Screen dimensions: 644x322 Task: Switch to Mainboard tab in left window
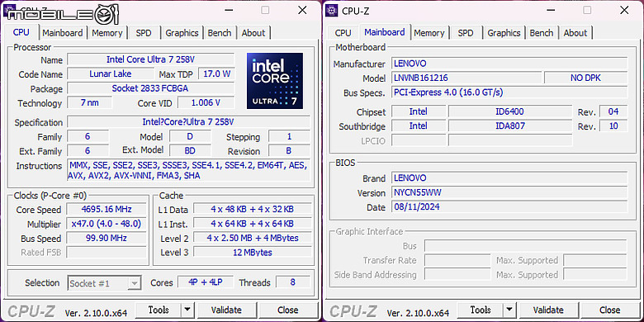pyautogui.click(x=63, y=33)
